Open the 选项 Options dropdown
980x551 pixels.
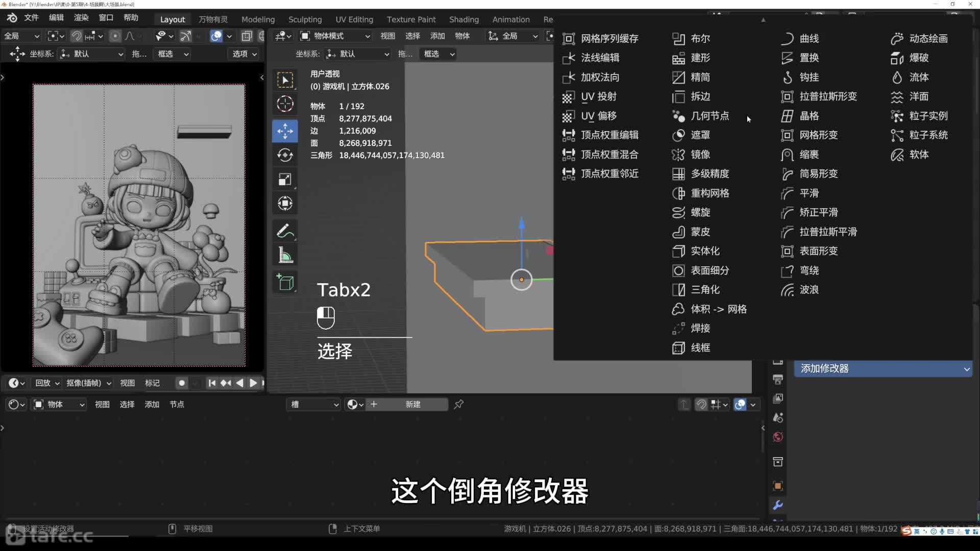pos(244,54)
